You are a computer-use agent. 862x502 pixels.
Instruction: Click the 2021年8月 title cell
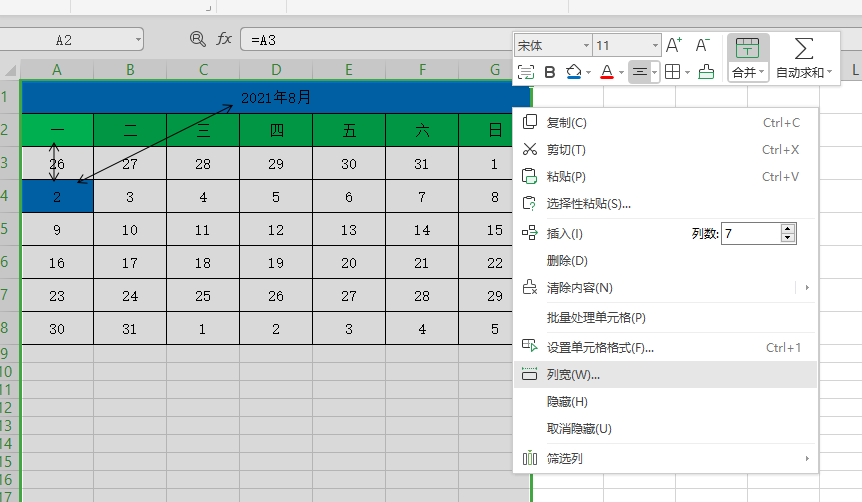tap(276, 97)
